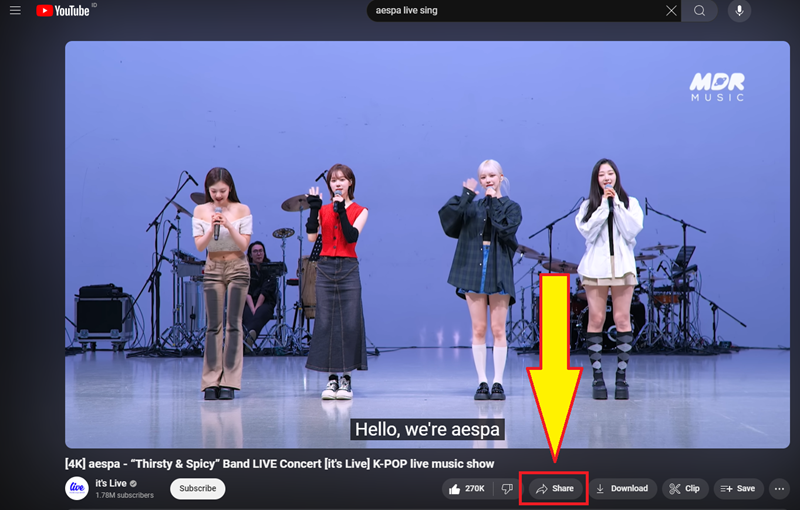This screenshot has width=800, height=510.
Task: Click the verified badge beside the channel name
Action: (x=134, y=484)
